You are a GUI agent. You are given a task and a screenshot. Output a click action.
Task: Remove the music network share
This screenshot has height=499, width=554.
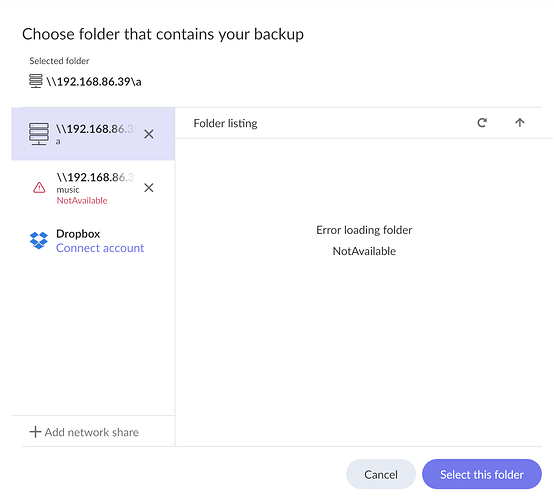point(149,188)
